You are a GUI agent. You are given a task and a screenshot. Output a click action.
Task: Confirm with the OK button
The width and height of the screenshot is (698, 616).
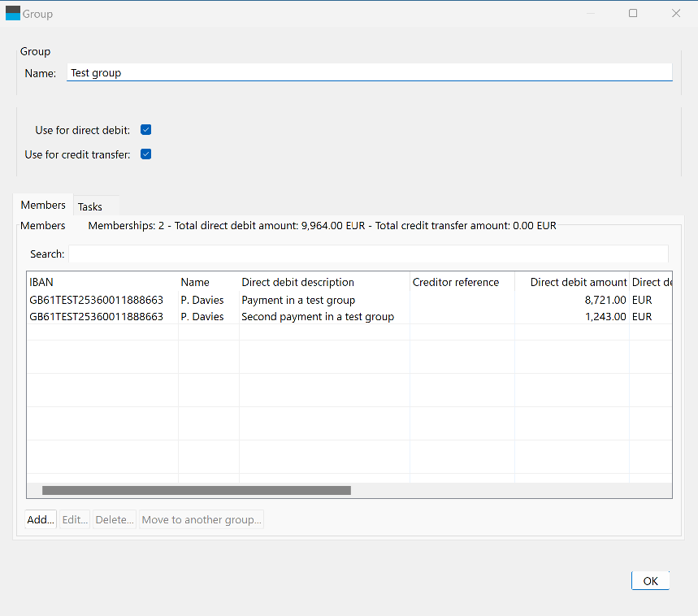click(650, 581)
